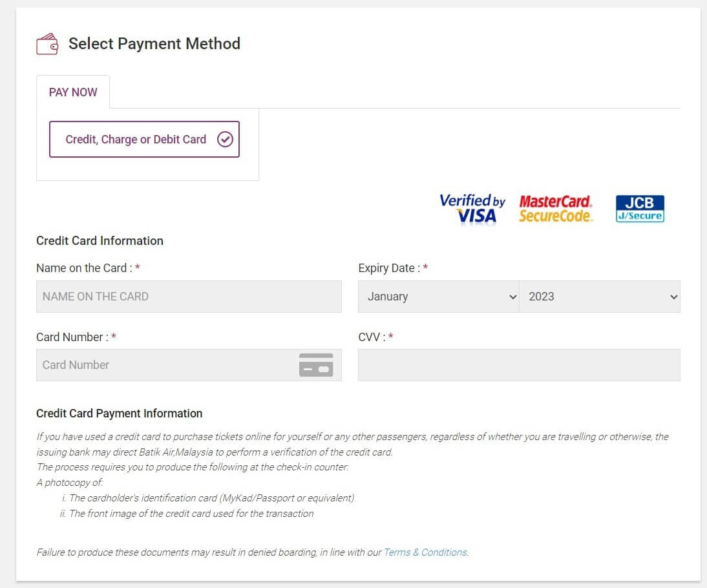Click the checkmark circle on the card option
The width and height of the screenshot is (707, 588).
225,140
